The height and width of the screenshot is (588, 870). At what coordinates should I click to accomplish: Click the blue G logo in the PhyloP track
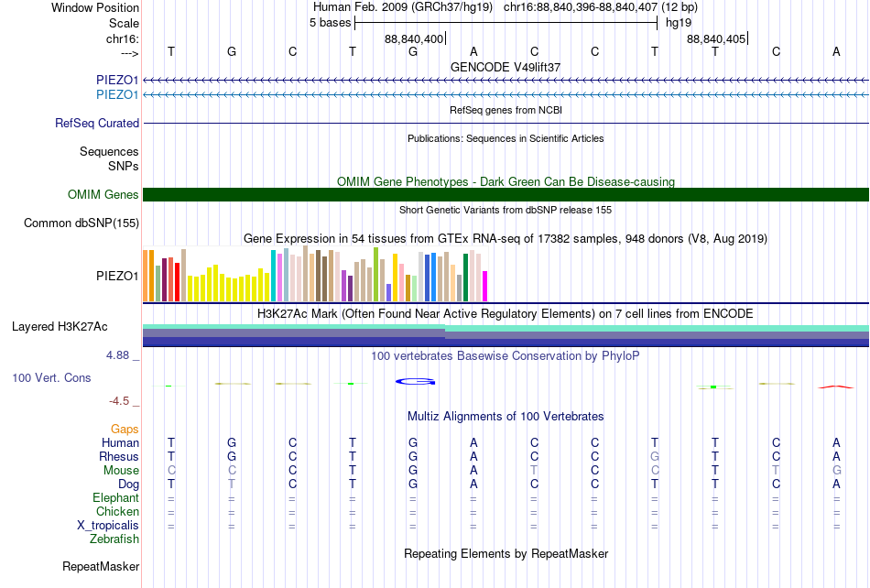415,382
